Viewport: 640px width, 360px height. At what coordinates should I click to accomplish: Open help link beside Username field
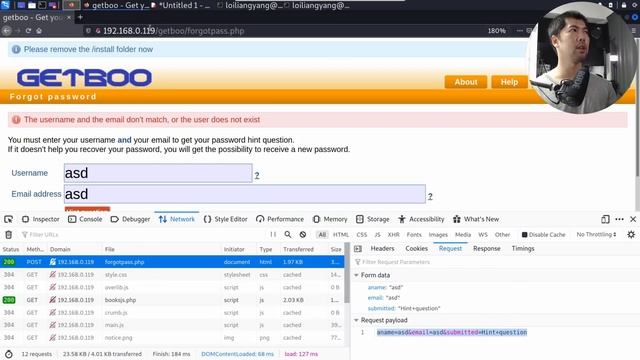(x=257, y=176)
